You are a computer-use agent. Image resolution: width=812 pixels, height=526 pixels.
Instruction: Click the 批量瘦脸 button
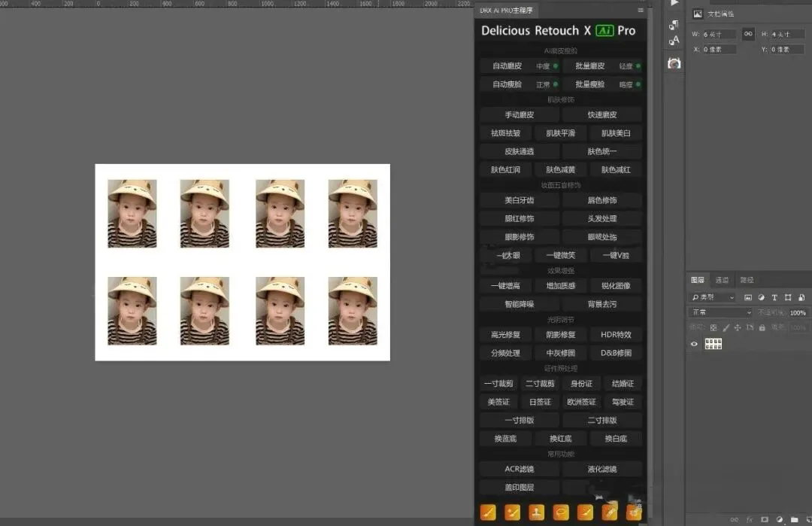coord(590,84)
